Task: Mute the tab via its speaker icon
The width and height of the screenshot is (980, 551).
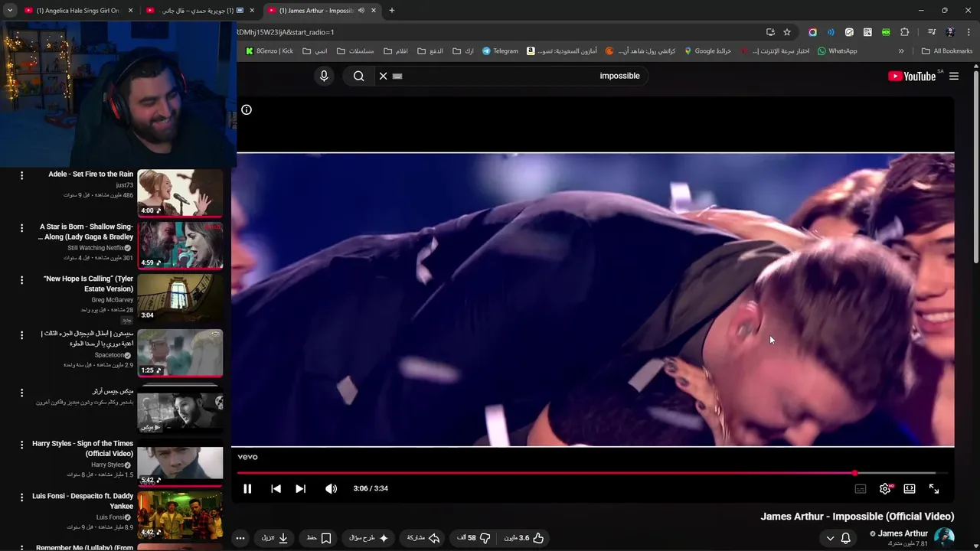Action: coord(361,11)
